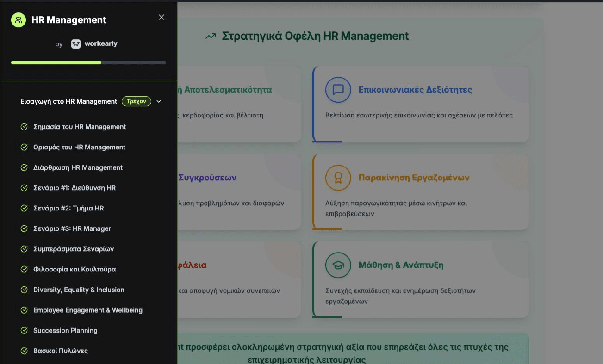The width and height of the screenshot is (603, 364).
Task: Toggle completion for Βασικοί Πυλώνες
Action: point(24,351)
